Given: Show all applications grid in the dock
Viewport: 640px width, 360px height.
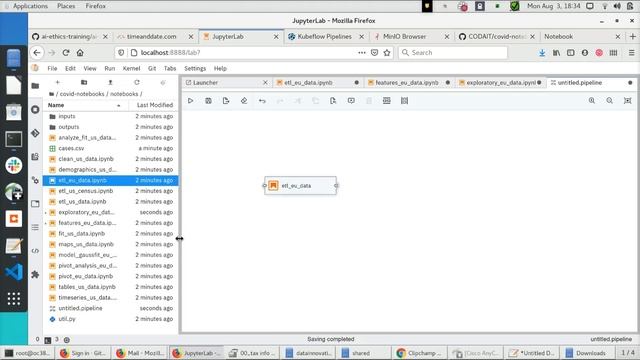Looking at the screenshot, I should [14, 299].
